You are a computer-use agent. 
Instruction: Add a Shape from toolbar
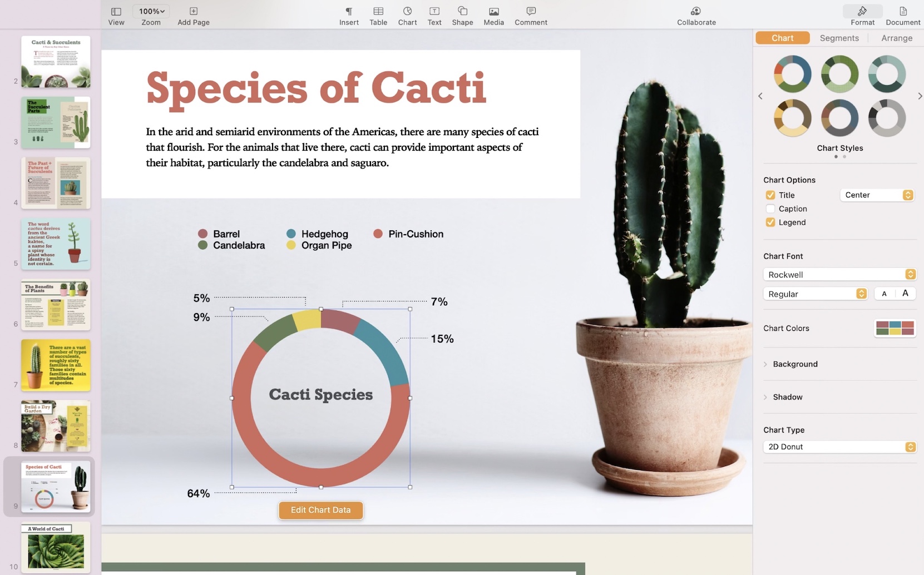point(462,12)
